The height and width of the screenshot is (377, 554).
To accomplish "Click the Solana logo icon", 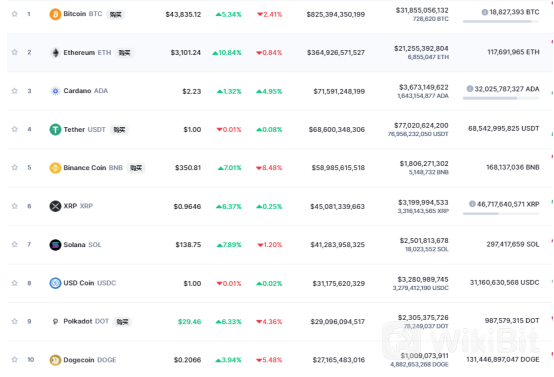I will pyautogui.click(x=55, y=245).
